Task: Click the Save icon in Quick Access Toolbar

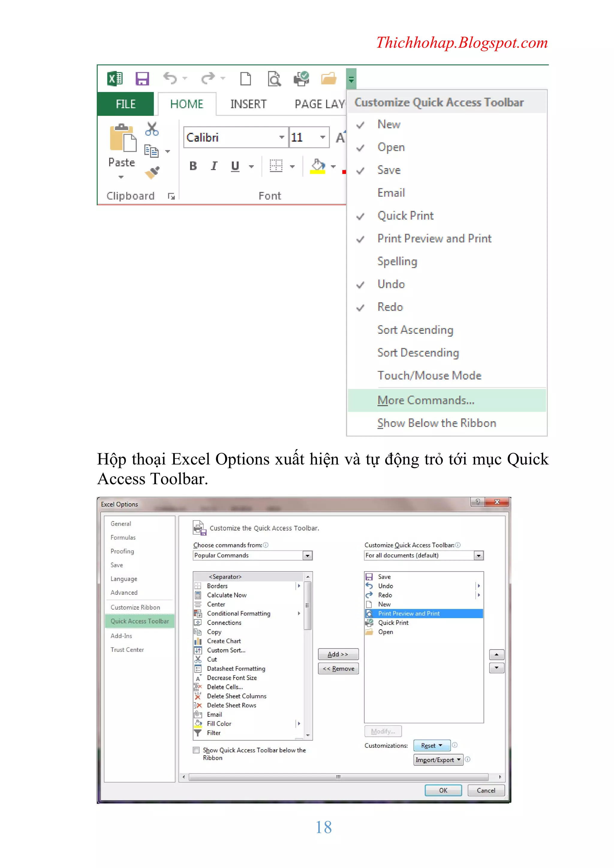Action: (x=142, y=79)
